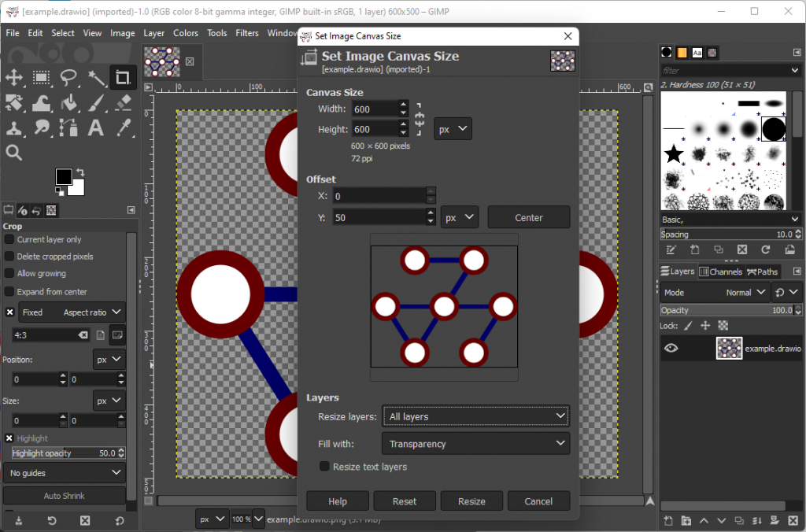Pick the Color Picker eyedropper tool
Screen dimensions: 806x532
(123, 127)
